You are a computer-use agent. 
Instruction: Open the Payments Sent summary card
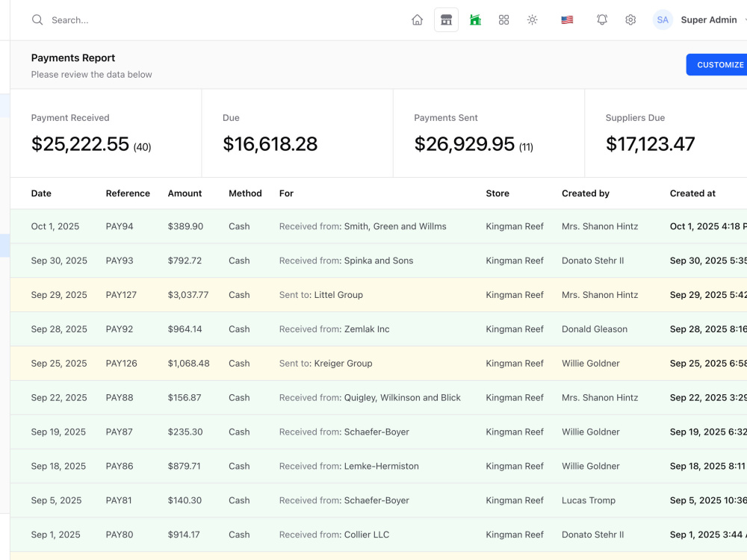tap(489, 134)
